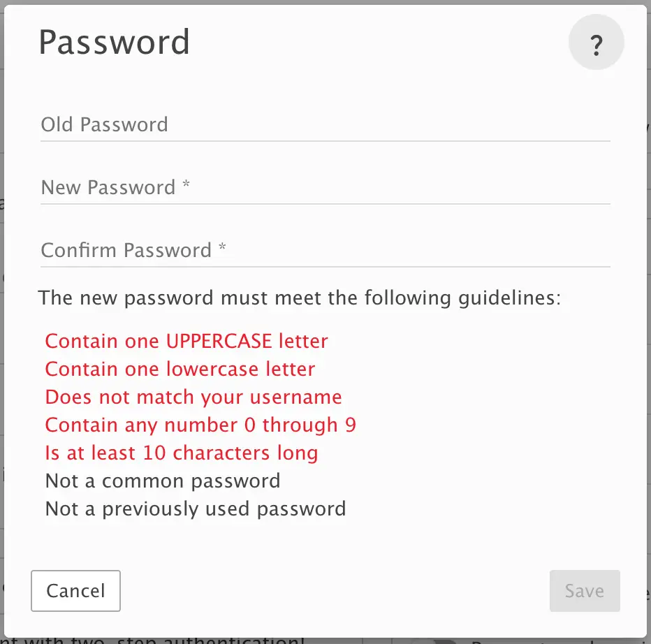Click the 'Not a common password' guideline
The height and width of the screenshot is (644, 651).
[163, 481]
